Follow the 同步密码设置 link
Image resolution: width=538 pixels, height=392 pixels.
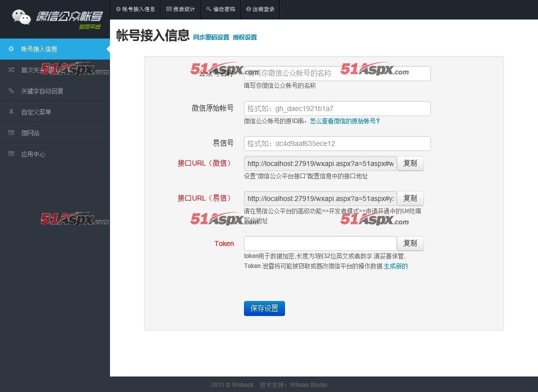tap(211, 37)
